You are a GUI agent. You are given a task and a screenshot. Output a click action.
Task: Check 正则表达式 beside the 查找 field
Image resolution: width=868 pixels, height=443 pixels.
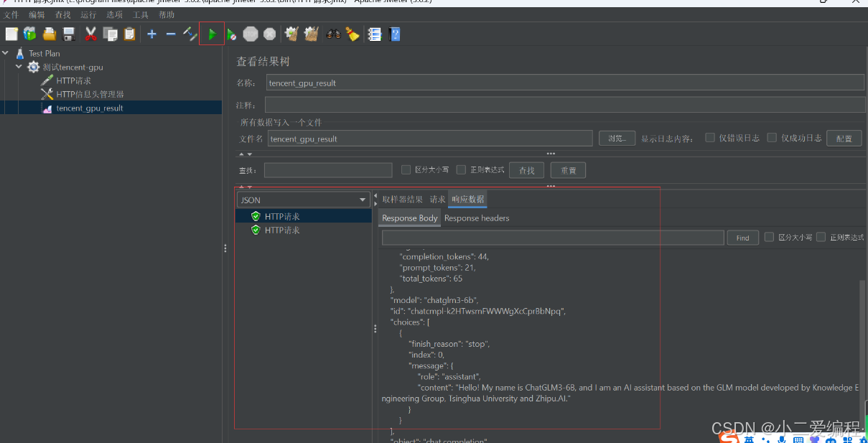[461, 170]
